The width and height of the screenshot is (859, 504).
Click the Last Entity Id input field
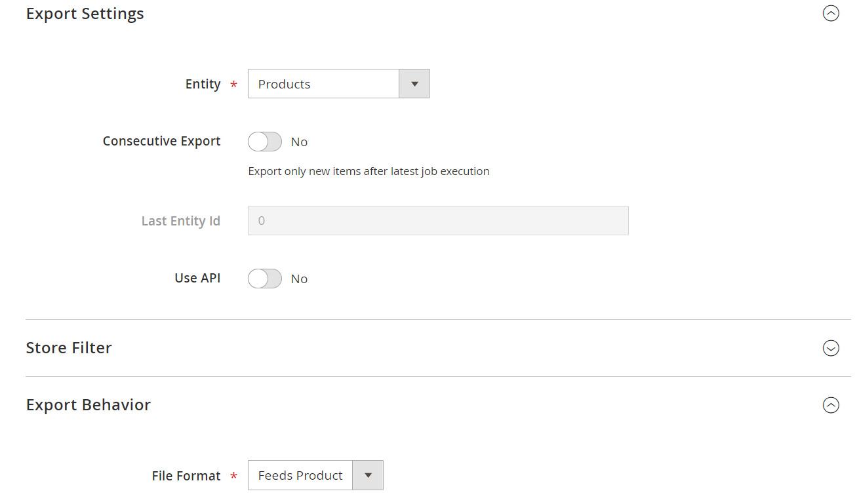[438, 221]
